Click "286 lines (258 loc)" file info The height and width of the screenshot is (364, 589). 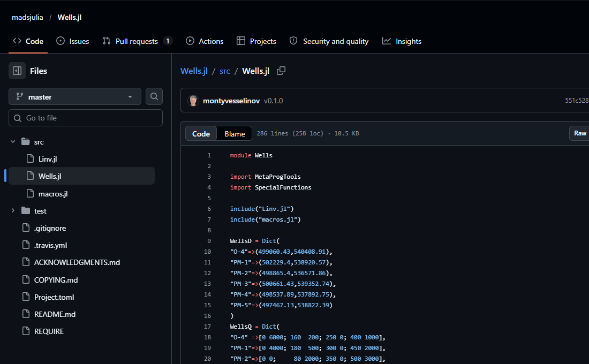coord(290,133)
